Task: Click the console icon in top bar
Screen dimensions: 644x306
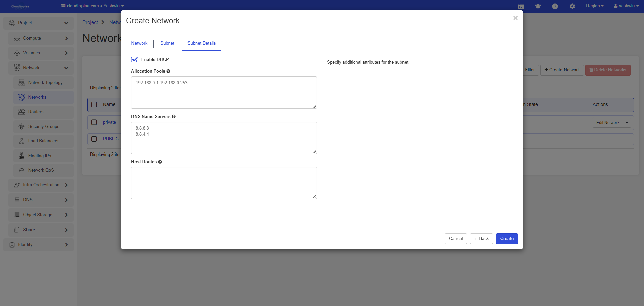Action: (x=521, y=6)
